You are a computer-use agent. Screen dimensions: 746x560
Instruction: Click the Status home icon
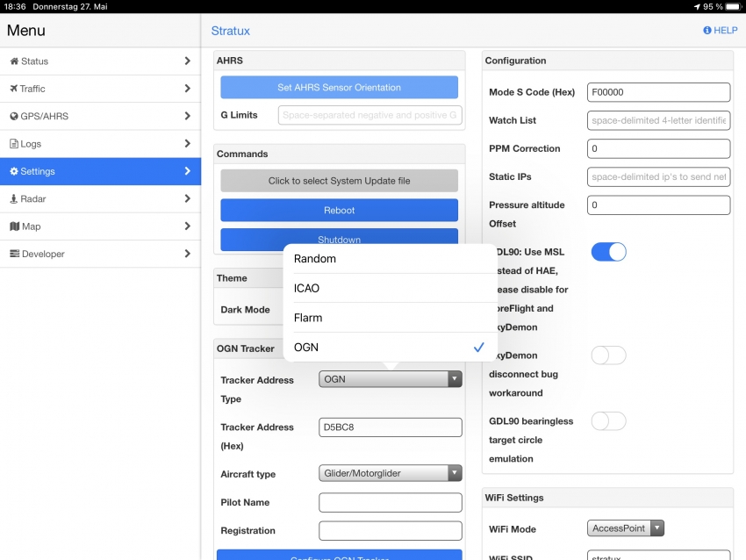(14, 61)
